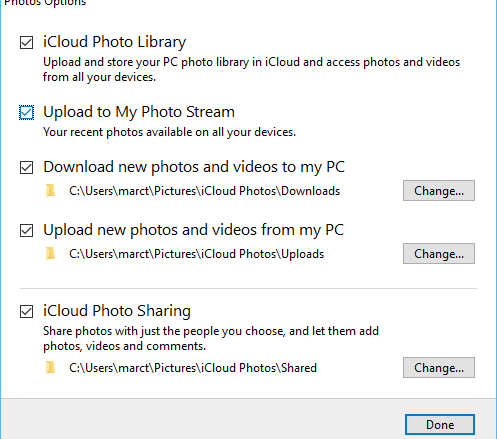Click the iCloud Photos\Downloads path text
This screenshot has height=439, width=497.
[205, 191]
